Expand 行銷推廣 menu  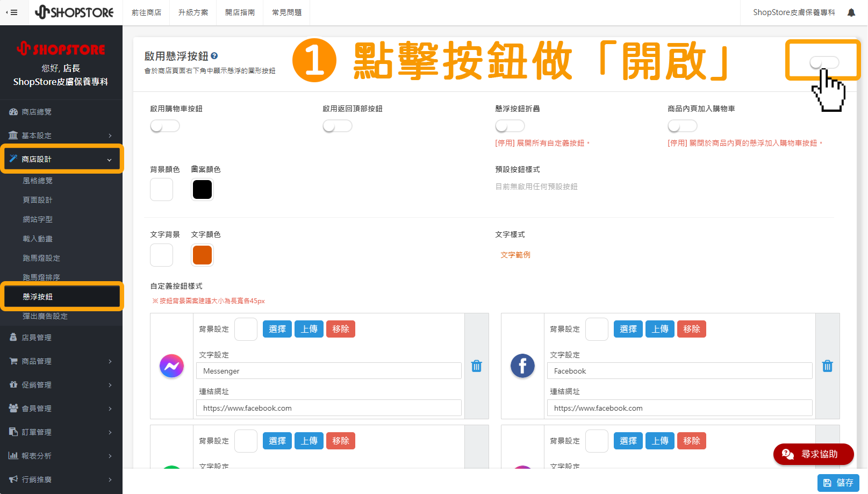pyautogui.click(x=61, y=479)
